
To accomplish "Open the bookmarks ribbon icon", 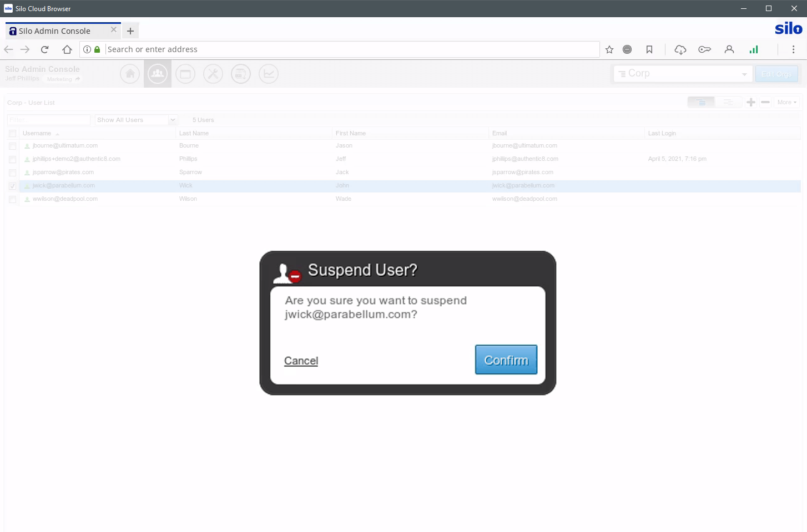I will click(649, 49).
